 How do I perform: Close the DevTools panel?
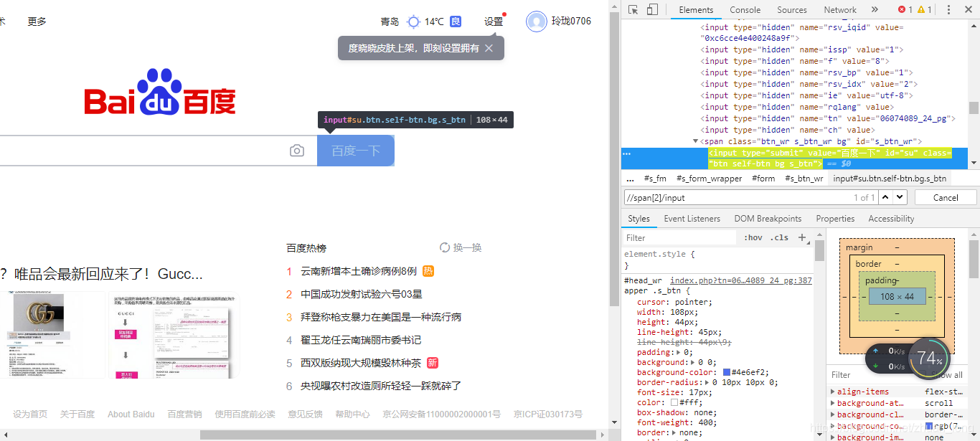click(x=968, y=10)
